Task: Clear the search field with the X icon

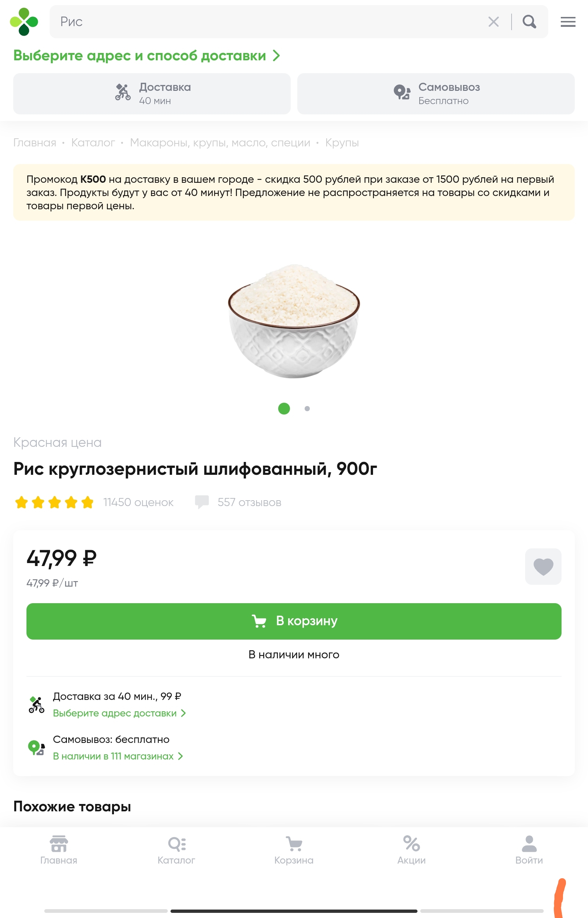Action: pyautogui.click(x=493, y=22)
